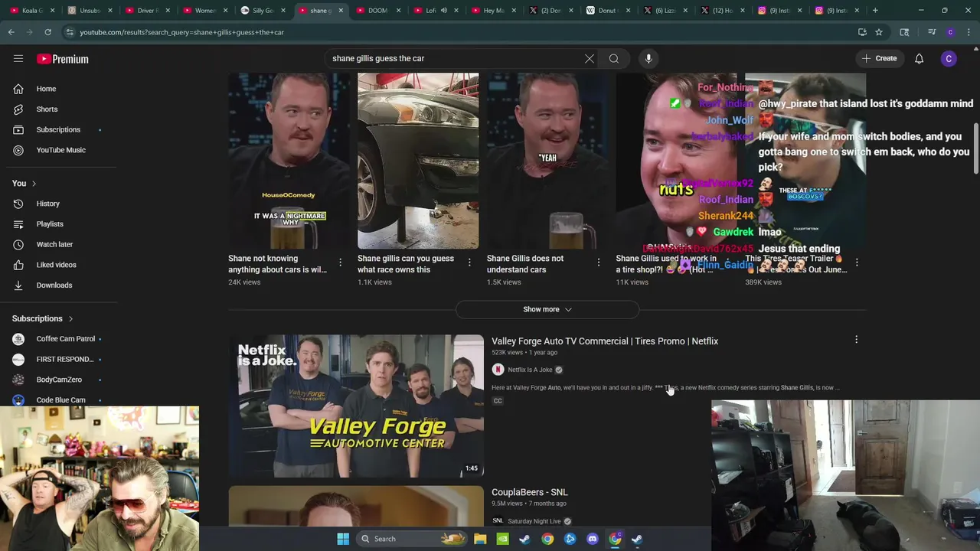This screenshot has width=980, height=551.
Task: Expand the You section chevron
Action: pyautogui.click(x=34, y=184)
